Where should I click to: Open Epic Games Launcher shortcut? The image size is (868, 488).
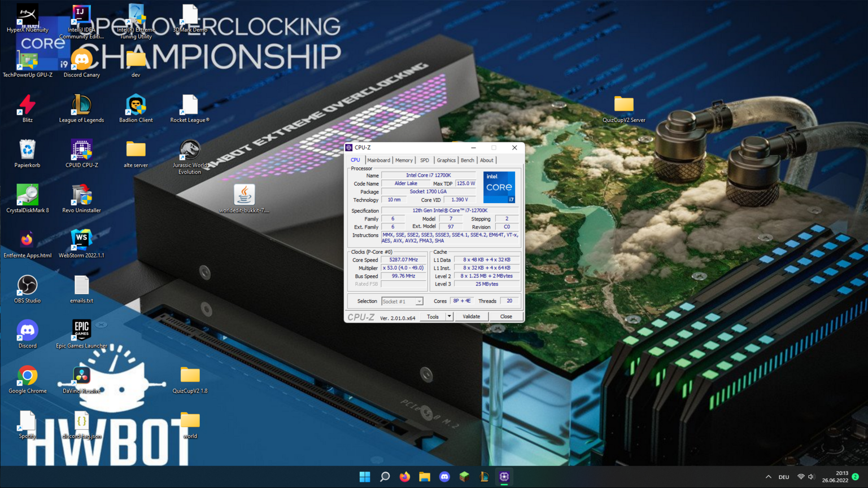coord(81,335)
